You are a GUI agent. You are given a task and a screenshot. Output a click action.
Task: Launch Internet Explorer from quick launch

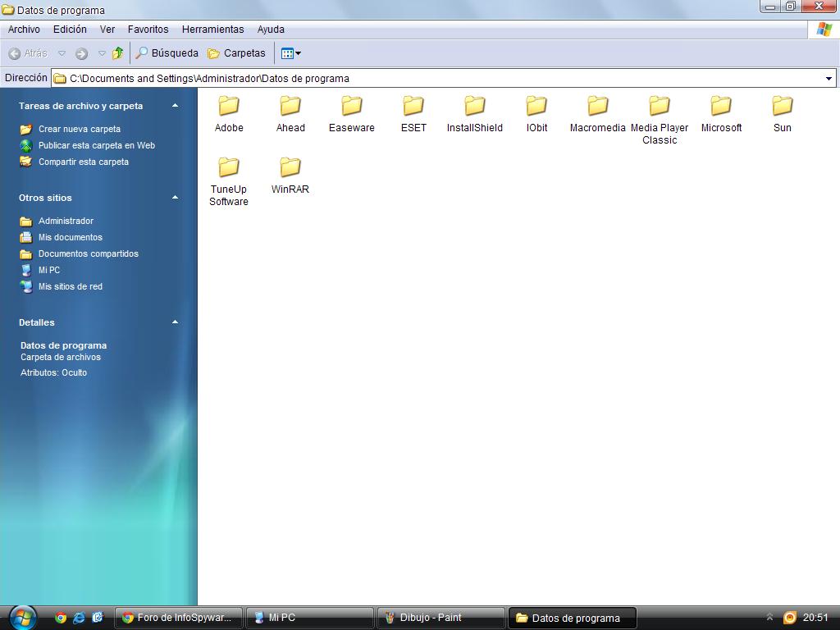[79, 618]
